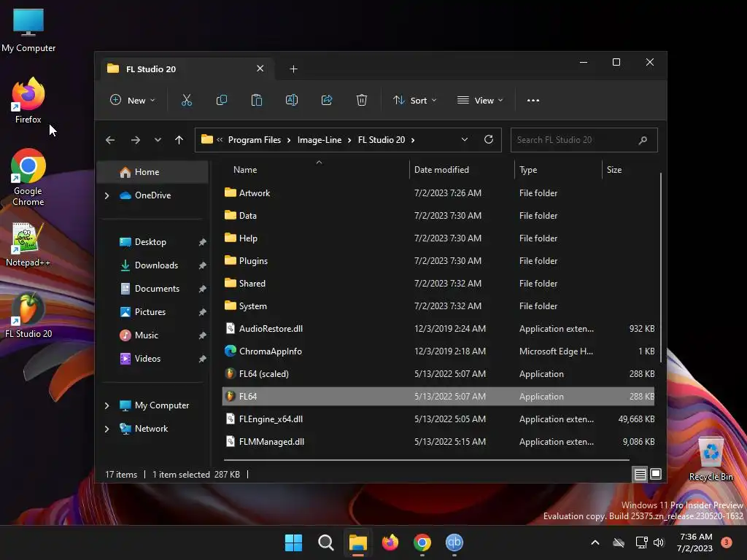
Task: Expand OneDrive in navigation pane
Action: [107, 195]
